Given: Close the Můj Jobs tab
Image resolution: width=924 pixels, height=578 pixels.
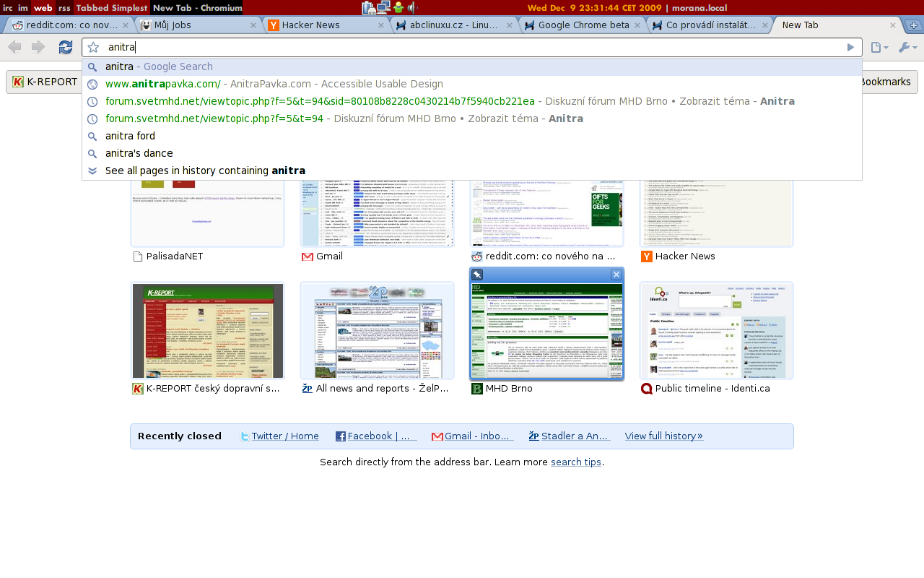Looking at the screenshot, I should coord(253,25).
